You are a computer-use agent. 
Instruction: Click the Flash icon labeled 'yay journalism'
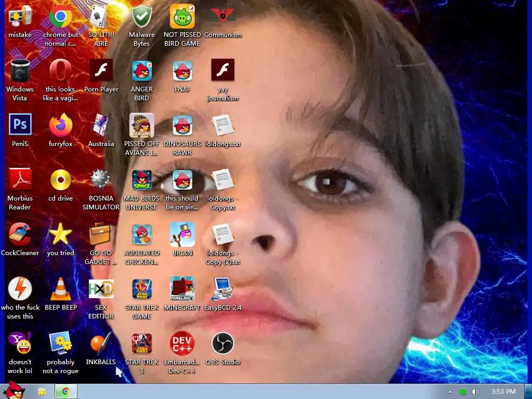pyautogui.click(x=222, y=70)
